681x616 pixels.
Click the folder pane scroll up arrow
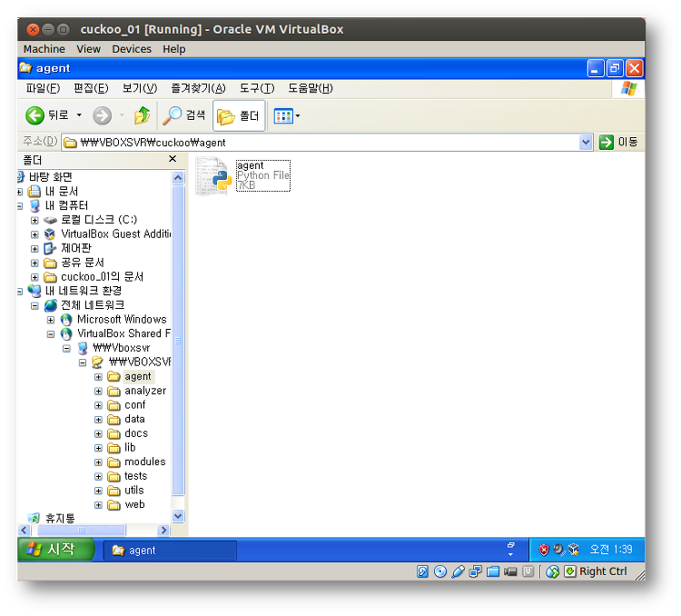click(178, 178)
